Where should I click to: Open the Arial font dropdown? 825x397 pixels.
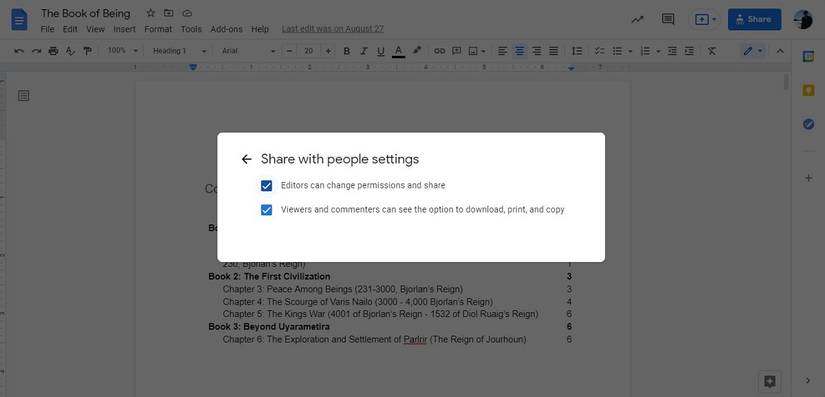pos(248,51)
